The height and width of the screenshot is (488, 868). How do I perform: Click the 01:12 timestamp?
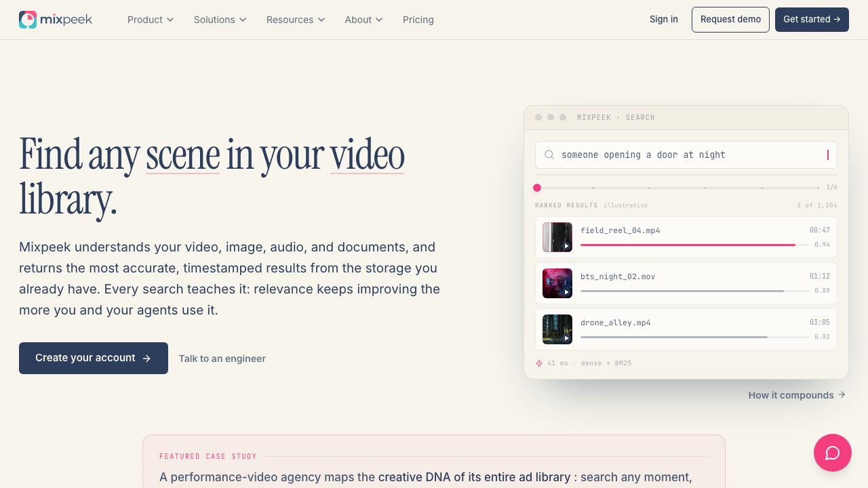point(820,277)
